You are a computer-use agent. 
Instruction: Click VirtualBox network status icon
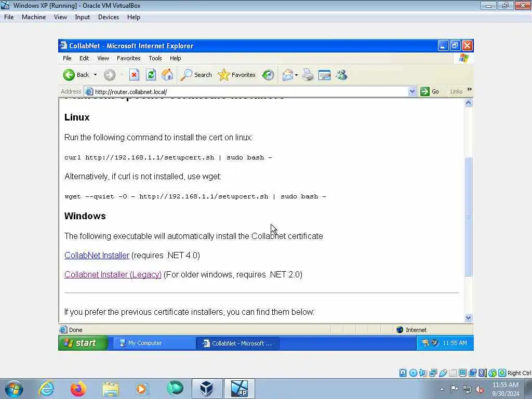tap(433, 373)
